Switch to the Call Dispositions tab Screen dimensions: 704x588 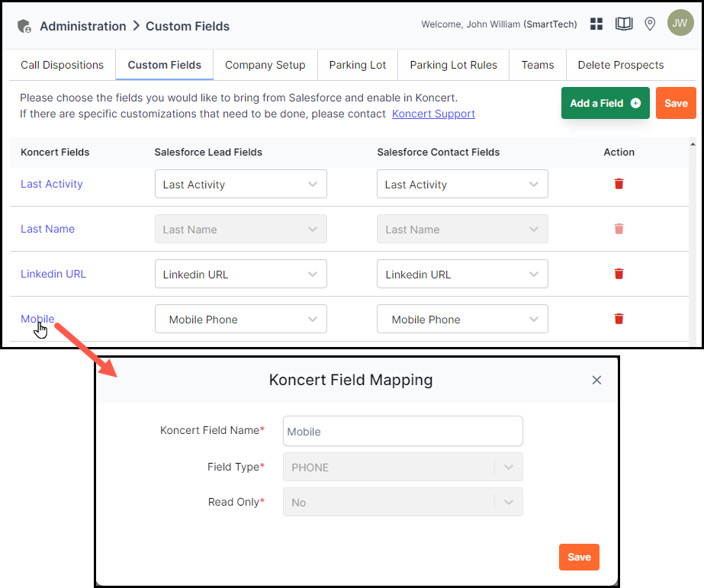tap(62, 65)
